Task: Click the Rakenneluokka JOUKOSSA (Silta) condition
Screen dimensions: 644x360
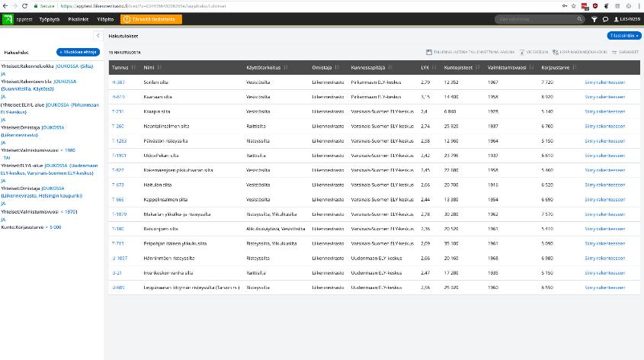Action: [x=46, y=66]
